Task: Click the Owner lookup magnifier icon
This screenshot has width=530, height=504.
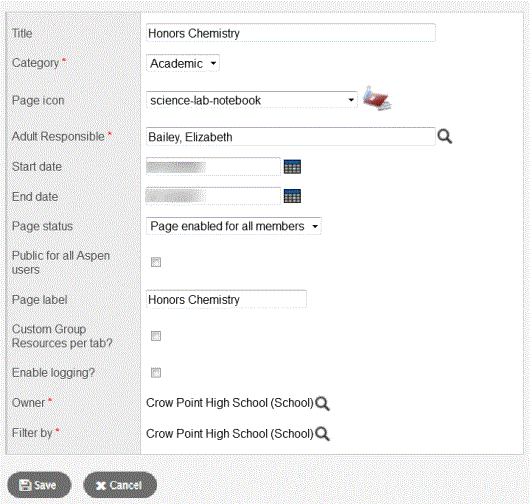Action: pos(322,403)
